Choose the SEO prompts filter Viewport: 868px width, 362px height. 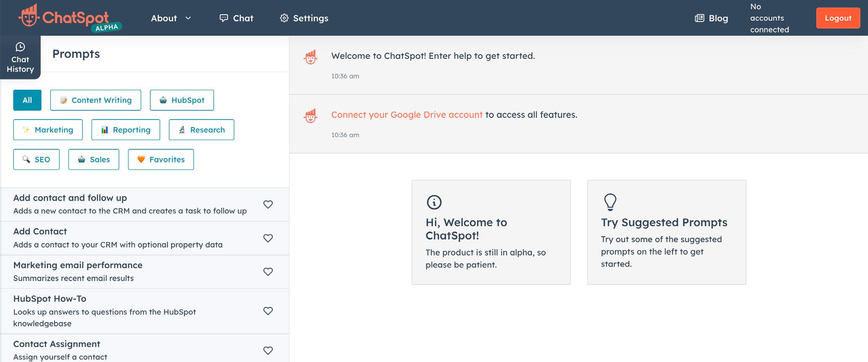point(37,159)
